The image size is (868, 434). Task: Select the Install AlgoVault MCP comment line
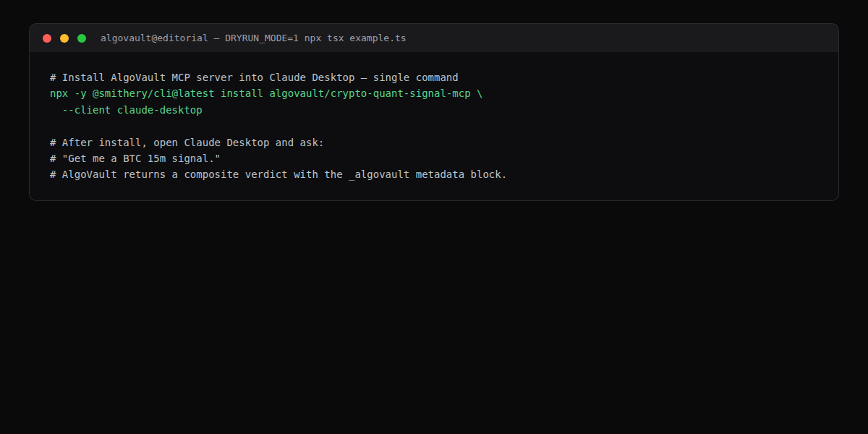point(253,77)
